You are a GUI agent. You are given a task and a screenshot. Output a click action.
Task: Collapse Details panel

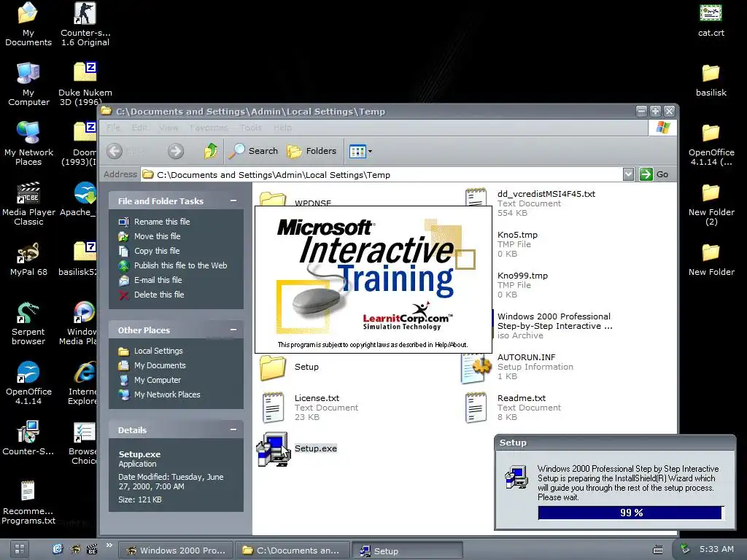(233, 430)
